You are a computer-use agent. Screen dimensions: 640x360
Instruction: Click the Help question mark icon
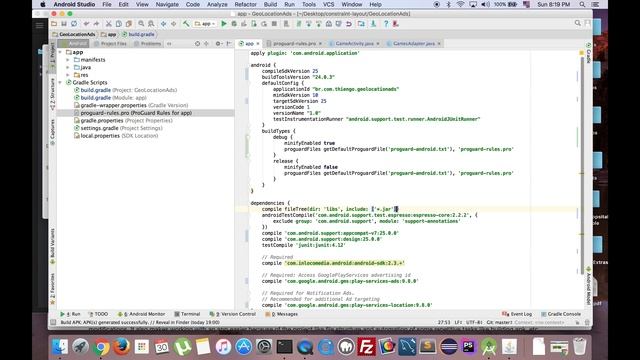point(386,24)
